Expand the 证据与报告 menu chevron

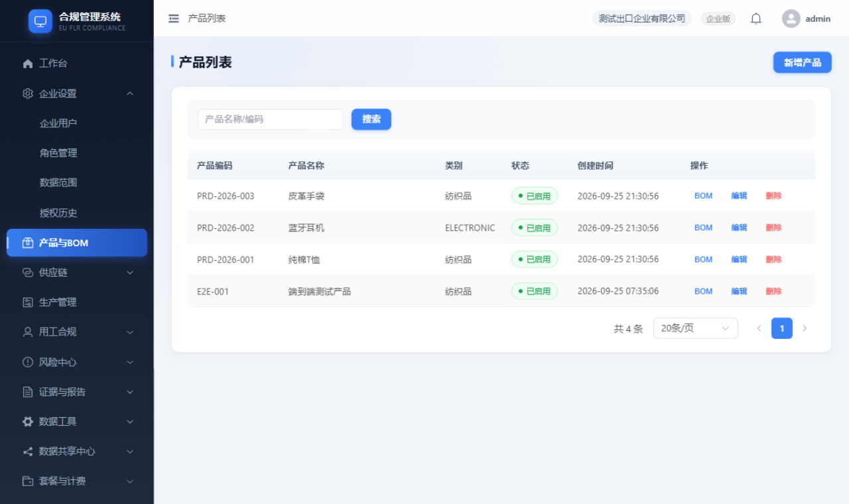pyautogui.click(x=130, y=392)
